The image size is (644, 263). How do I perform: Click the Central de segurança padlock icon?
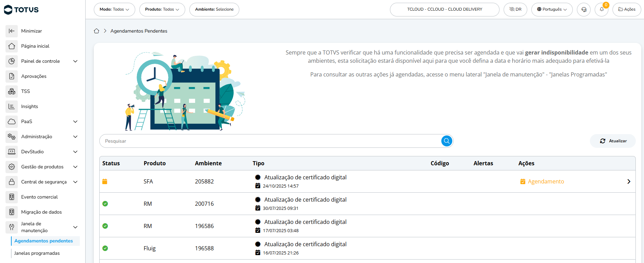coord(12,182)
